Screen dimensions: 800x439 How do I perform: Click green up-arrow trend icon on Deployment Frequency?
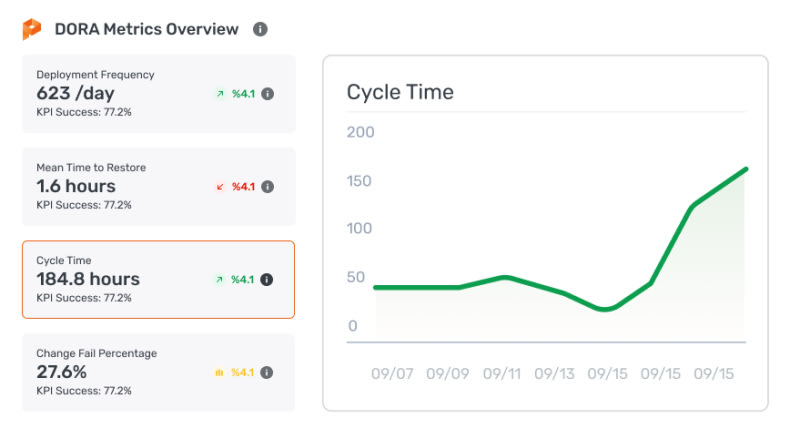tap(220, 94)
